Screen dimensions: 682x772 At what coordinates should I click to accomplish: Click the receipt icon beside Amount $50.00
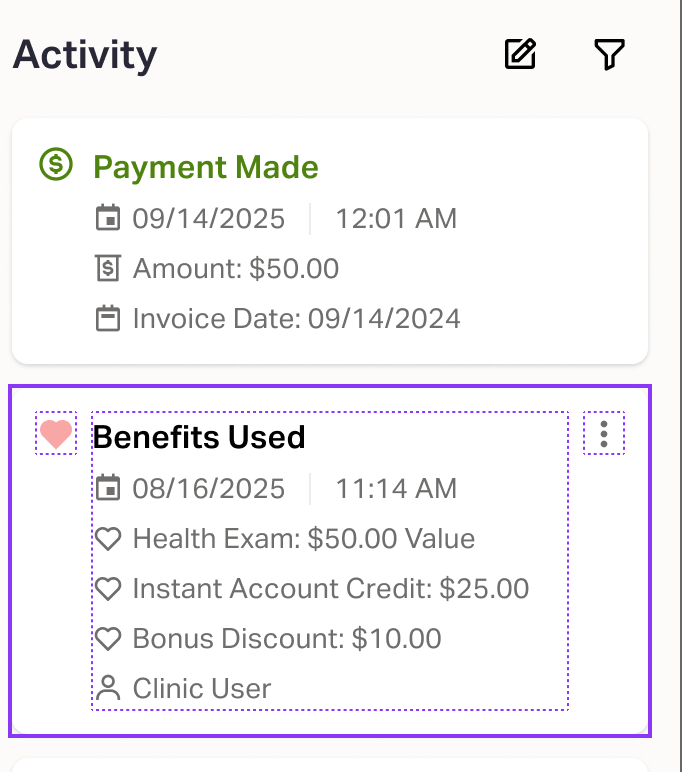(x=107, y=268)
